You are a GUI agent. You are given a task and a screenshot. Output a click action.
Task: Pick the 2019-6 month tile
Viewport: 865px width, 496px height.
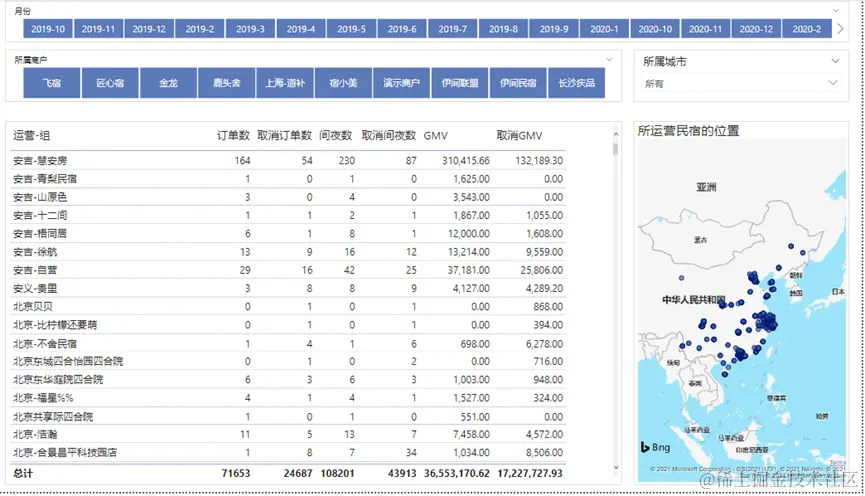402,29
